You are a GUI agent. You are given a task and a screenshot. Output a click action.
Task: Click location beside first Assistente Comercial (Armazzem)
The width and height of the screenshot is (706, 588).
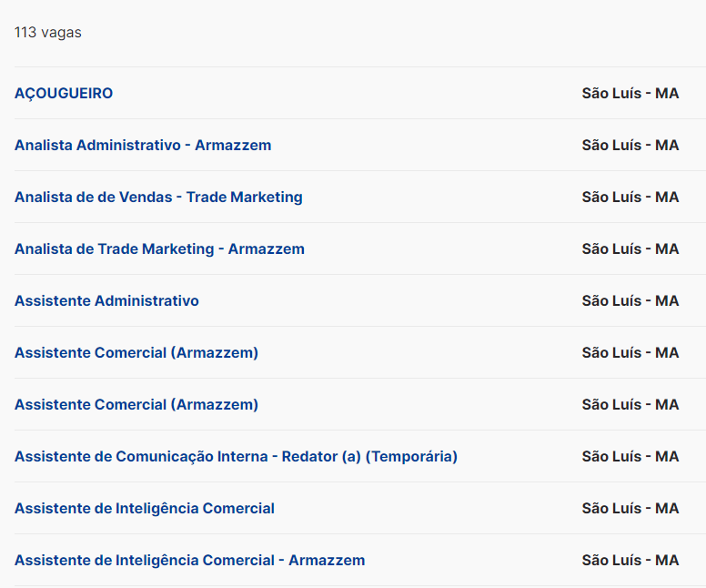[x=630, y=352]
